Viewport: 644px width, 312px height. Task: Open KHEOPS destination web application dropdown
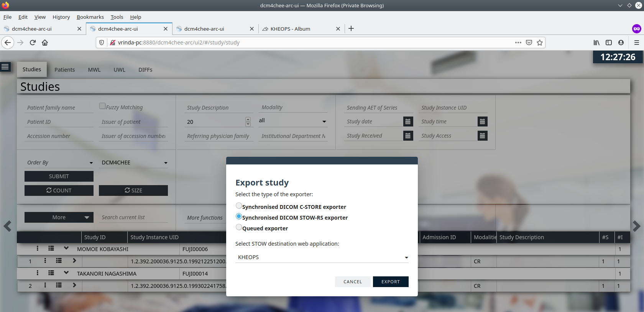tap(322, 257)
